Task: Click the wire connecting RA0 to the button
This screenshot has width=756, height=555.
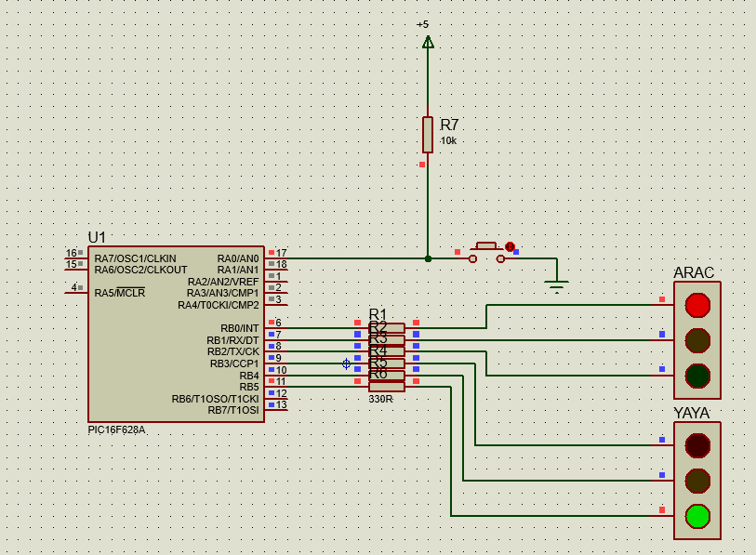Action: click(363, 257)
